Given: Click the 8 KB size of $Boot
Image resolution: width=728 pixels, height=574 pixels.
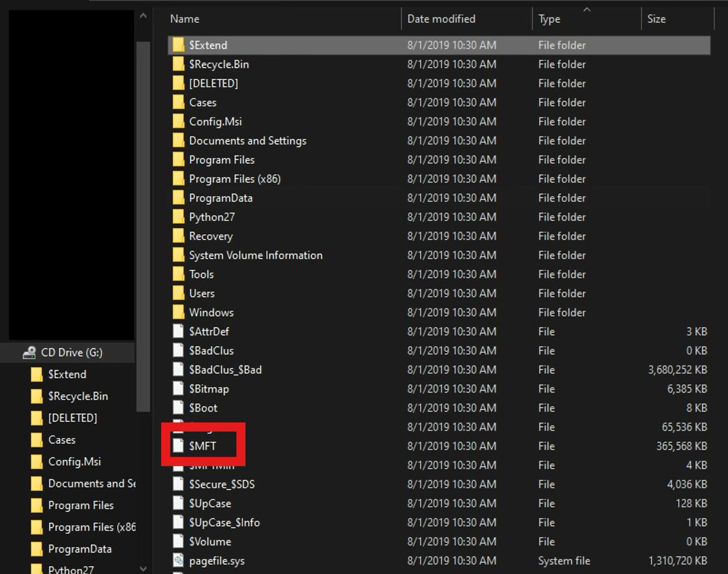Looking at the screenshot, I should pyautogui.click(x=696, y=408).
